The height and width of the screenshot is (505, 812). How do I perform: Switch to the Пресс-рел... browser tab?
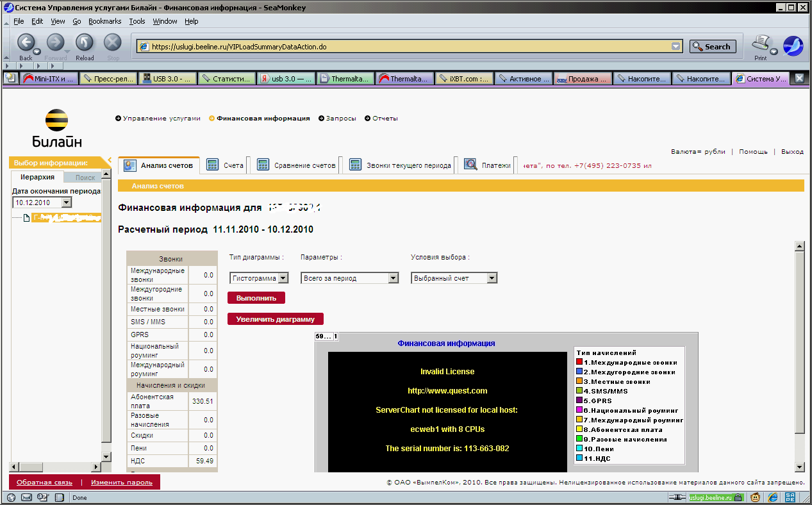point(108,79)
